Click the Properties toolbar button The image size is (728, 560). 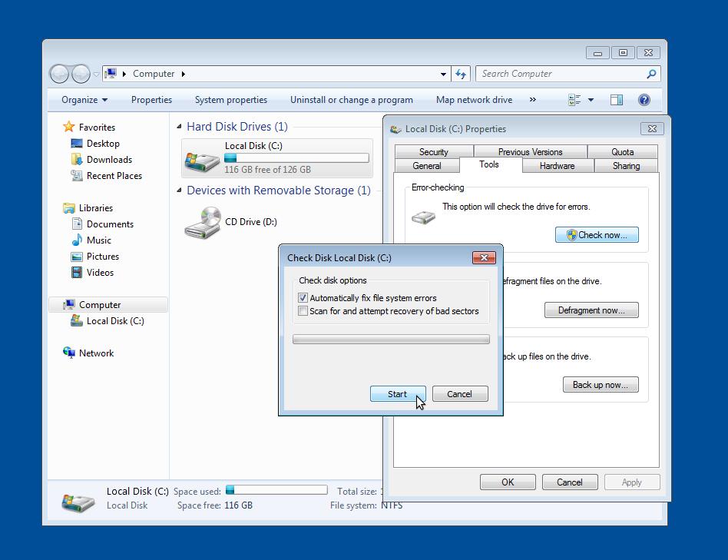(x=151, y=100)
